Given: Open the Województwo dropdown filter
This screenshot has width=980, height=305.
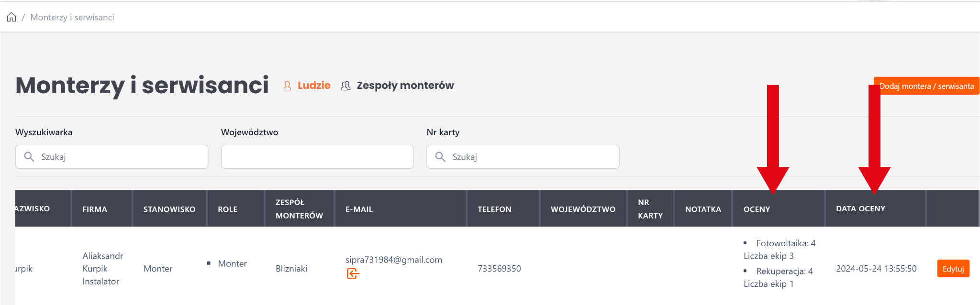Looking at the screenshot, I should pos(317,157).
